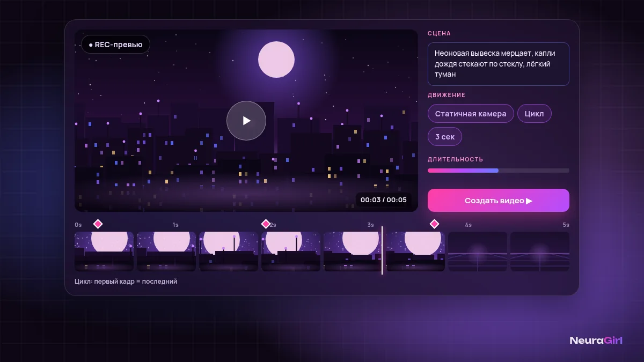Select the keyframe diamond before 4s
This screenshot has width=644, height=362.
434,224
